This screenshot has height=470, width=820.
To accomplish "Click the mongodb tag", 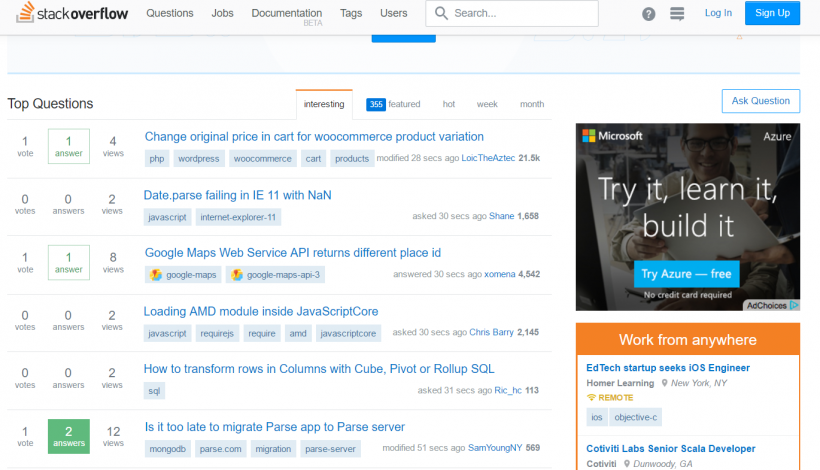I will (x=167, y=449).
